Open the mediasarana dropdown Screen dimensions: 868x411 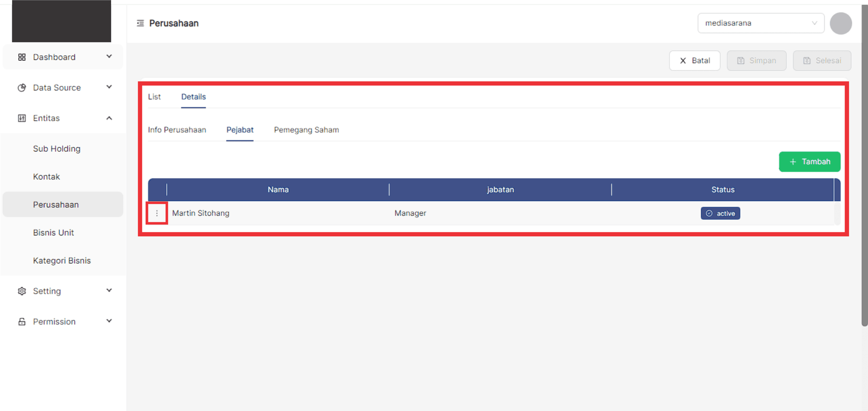760,23
